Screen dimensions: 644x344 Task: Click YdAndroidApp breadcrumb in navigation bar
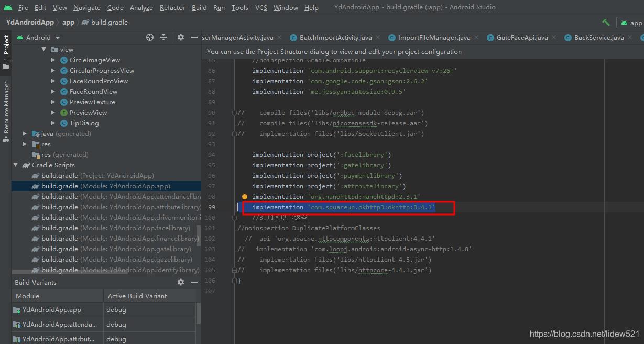30,23
